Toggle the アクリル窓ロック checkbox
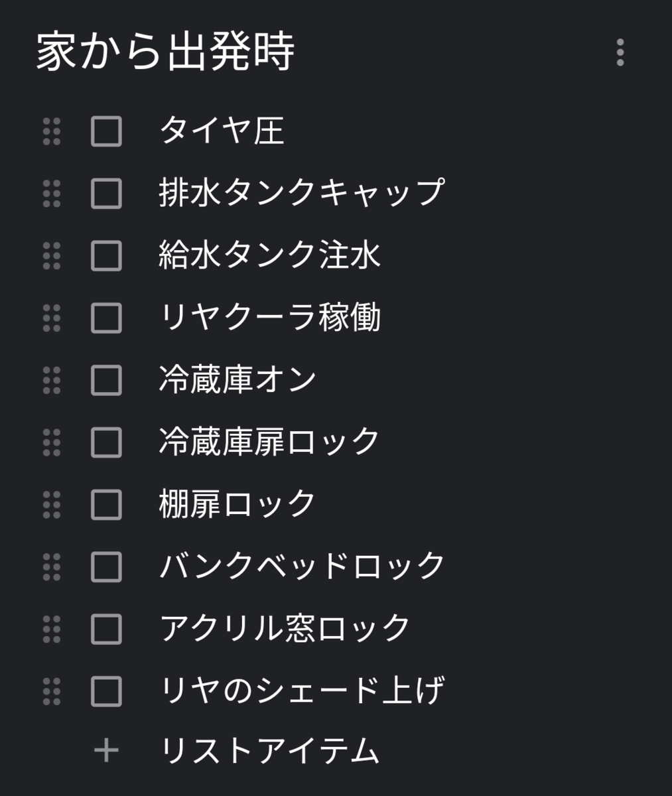This screenshot has height=796, width=672. [x=106, y=630]
